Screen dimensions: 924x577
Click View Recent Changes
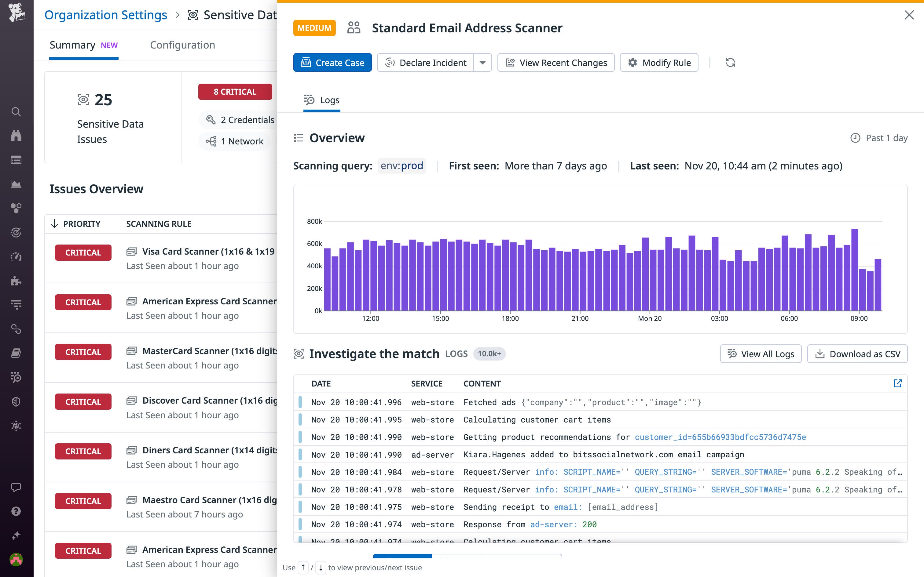(x=555, y=62)
